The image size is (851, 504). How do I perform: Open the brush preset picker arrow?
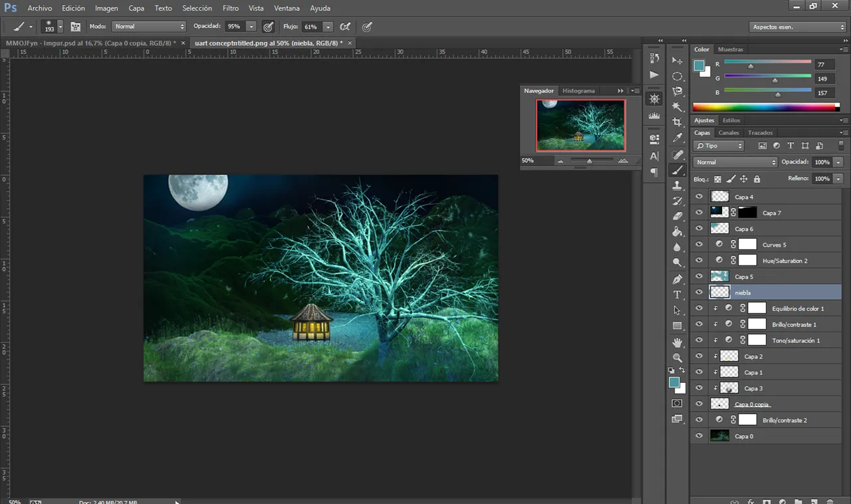[61, 27]
